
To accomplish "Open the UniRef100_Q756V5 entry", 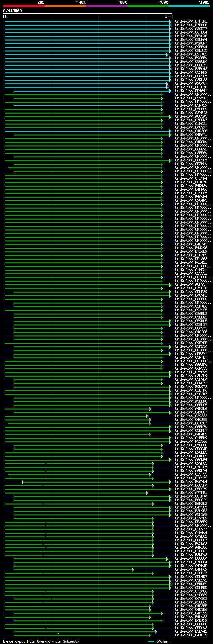I will pos(191,372).
